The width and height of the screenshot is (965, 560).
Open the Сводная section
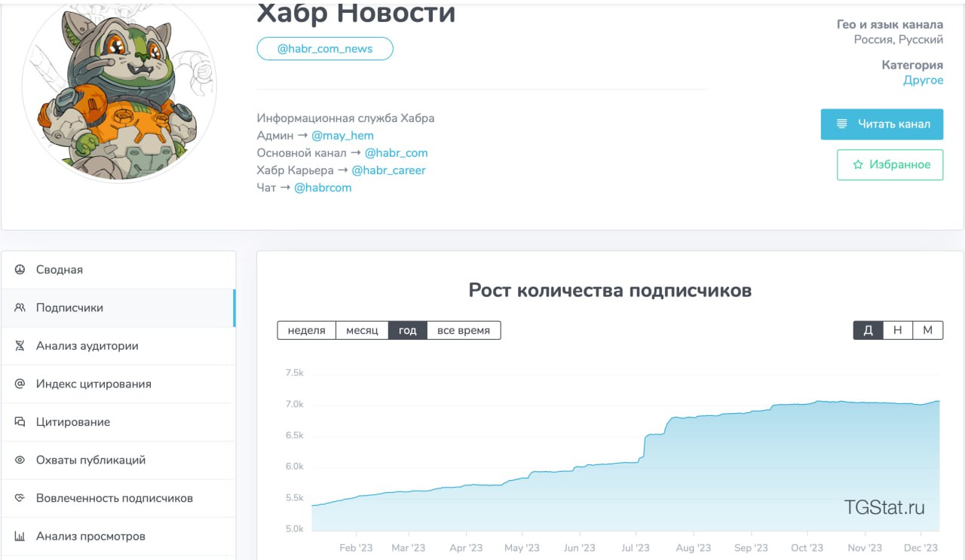coord(118,270)
